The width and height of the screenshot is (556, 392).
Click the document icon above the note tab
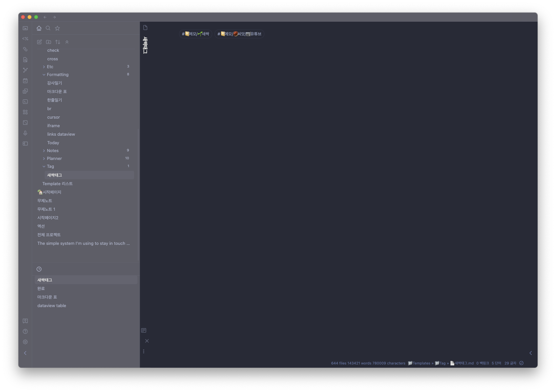[x=145, y=28]
